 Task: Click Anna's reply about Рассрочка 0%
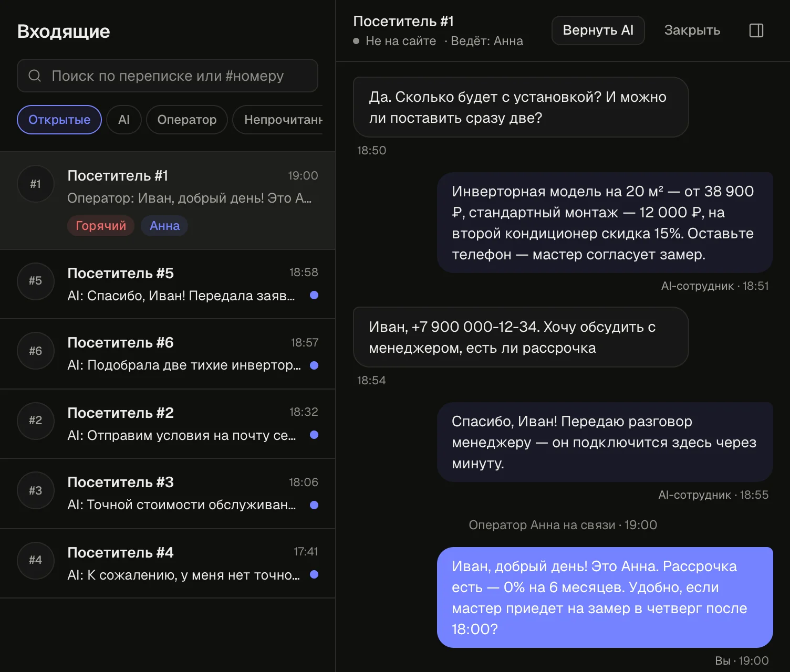605,597
